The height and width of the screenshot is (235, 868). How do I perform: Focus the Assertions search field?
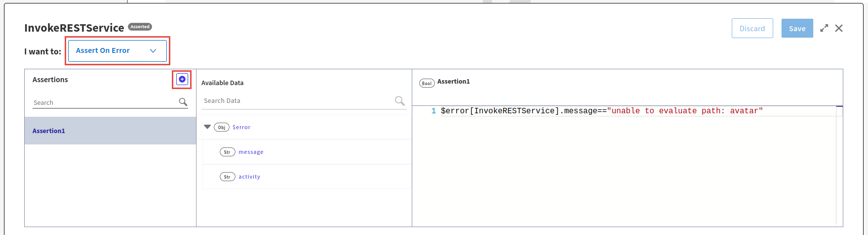(x=104, y=102)
